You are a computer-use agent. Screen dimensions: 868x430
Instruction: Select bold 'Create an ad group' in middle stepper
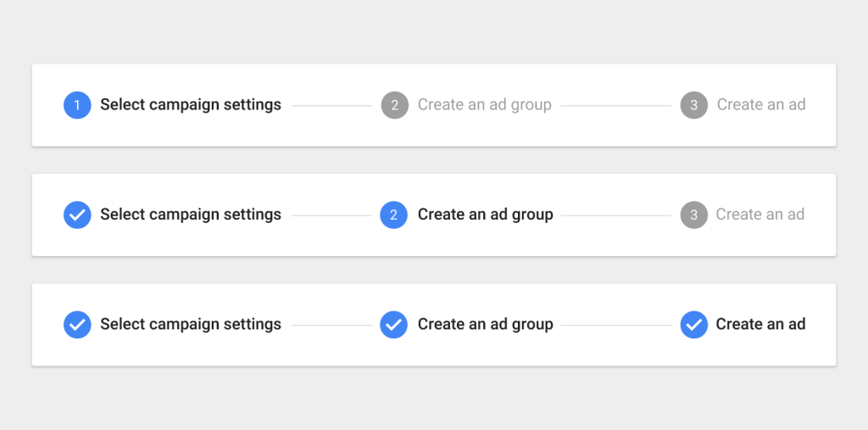[x=485, y=215]
